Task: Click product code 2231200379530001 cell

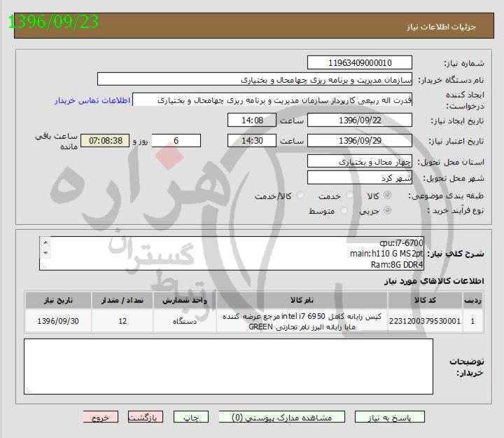Action: tap(425, 321)
